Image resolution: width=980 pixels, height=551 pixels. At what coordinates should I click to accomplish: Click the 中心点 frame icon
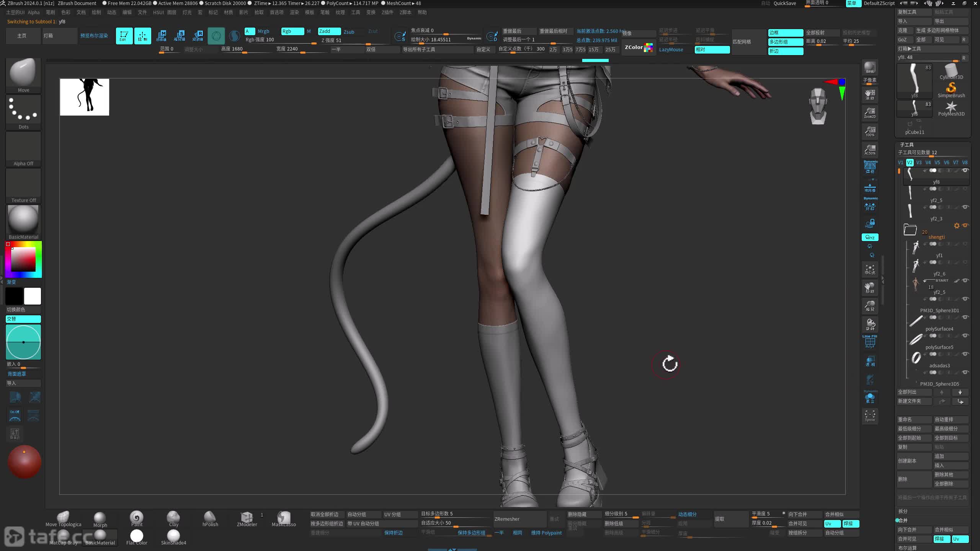pos(870,269)
